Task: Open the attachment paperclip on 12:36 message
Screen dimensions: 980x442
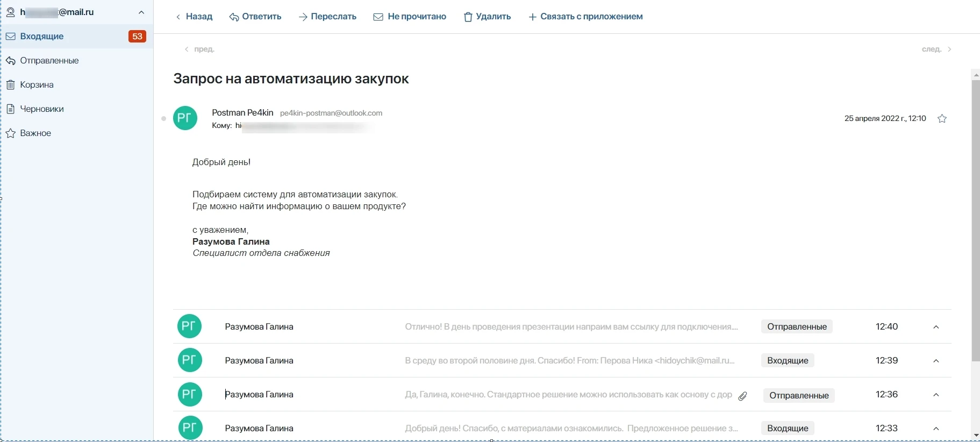Action: click(x=742, y=396)
